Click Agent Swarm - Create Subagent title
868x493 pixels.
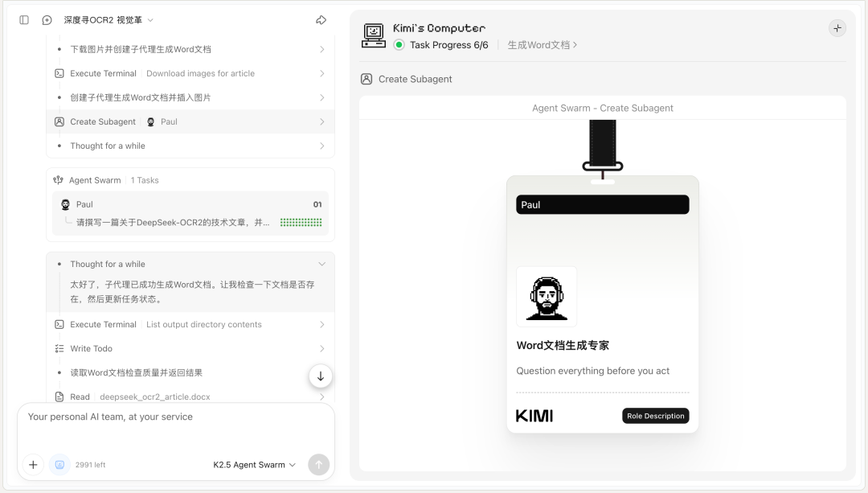[602, 108]
